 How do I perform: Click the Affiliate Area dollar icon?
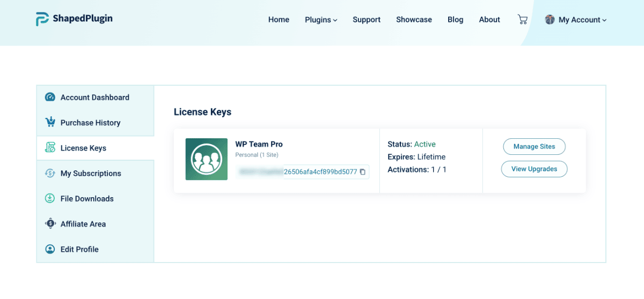[50, 223]
